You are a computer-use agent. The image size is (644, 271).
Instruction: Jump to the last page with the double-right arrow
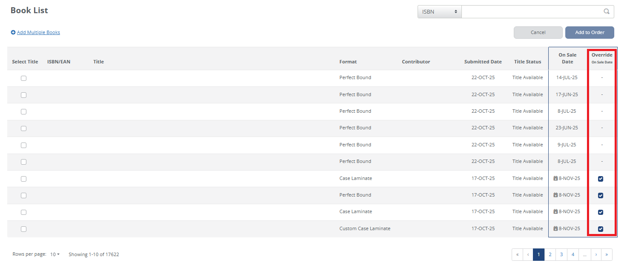click(x=607, y=254)
